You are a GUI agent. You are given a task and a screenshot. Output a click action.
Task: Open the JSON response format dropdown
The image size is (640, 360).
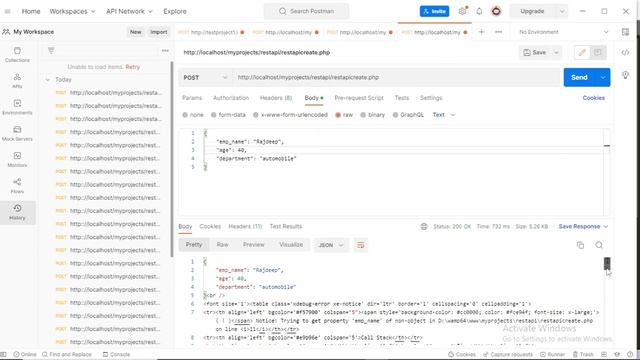pyautogui.click(x=331, y=245)
